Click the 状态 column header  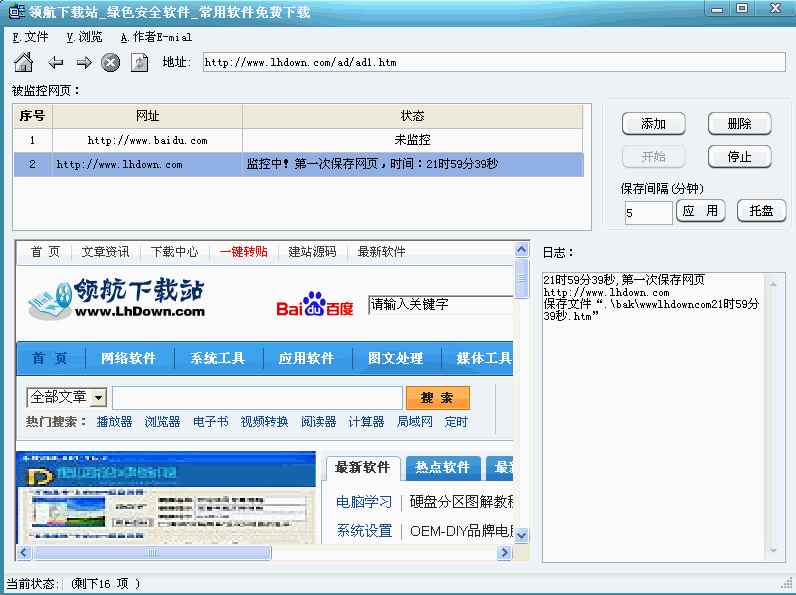(x=412, y=116)
